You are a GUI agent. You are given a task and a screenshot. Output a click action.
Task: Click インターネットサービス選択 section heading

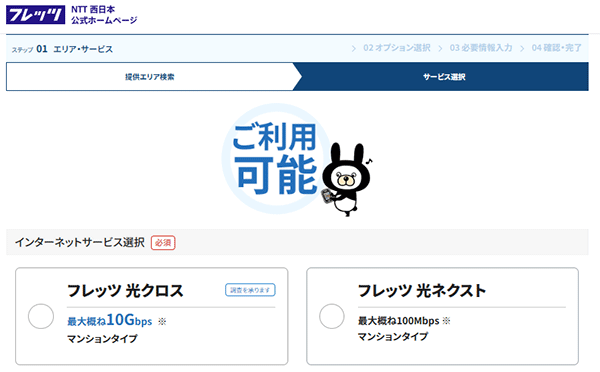[x=80, y=242]
